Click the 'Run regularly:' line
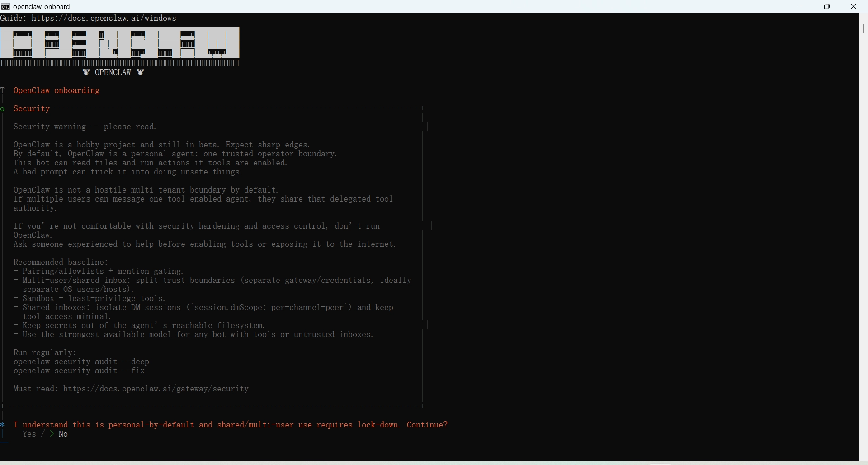The height and width of the screenshot is (465, 868). [x=45, y=353]
